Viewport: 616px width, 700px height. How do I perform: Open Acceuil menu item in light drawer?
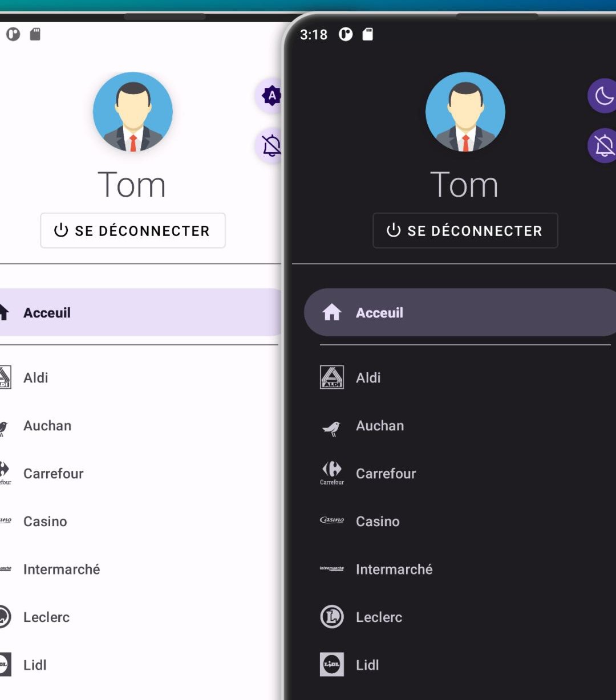tap(139, 312)
